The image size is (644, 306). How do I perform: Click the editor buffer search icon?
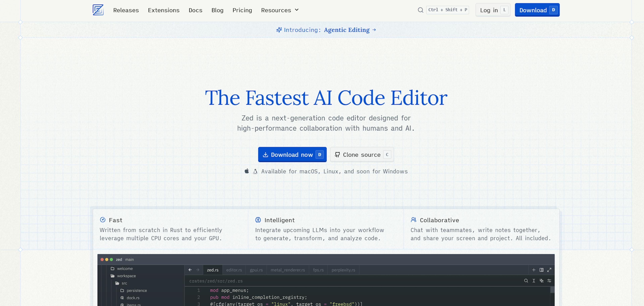[526, 281]
